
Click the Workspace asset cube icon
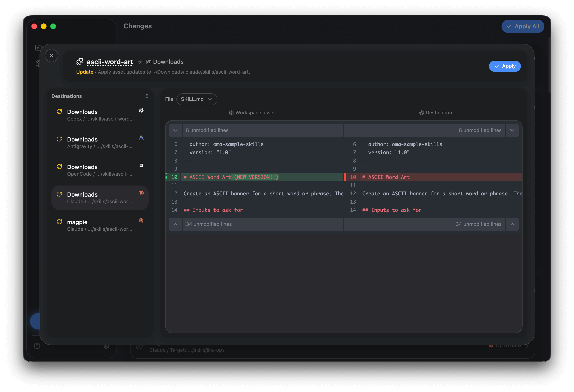[231, 113]
